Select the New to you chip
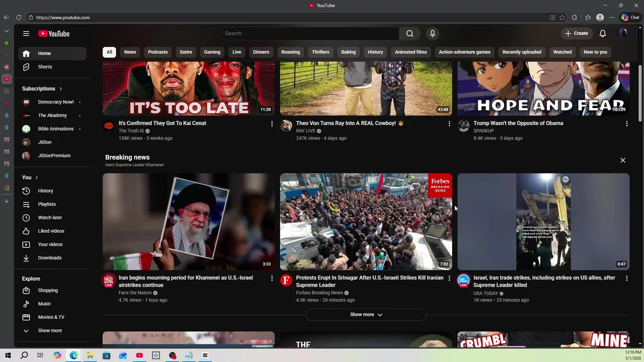644x362 pixels. pyautogui.click(x=595, y=52)
